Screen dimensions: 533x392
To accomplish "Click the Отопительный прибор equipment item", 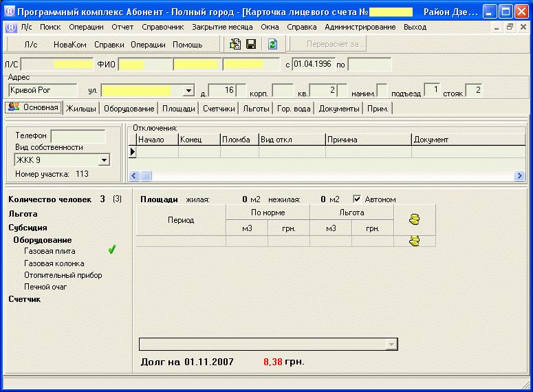I will coord(63,275).
